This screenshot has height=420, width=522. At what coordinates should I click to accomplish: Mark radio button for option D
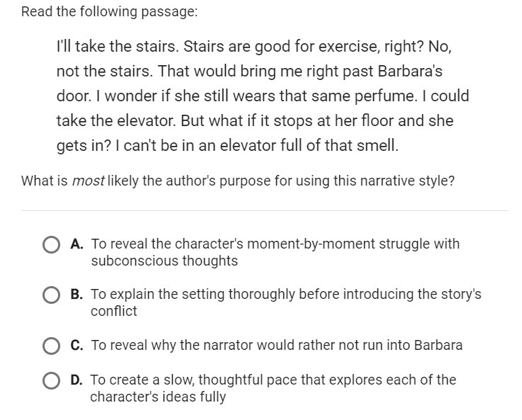(51, 380)
